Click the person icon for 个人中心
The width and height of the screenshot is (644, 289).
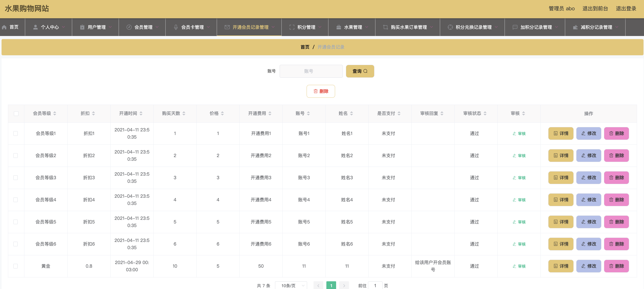(35, 27)
